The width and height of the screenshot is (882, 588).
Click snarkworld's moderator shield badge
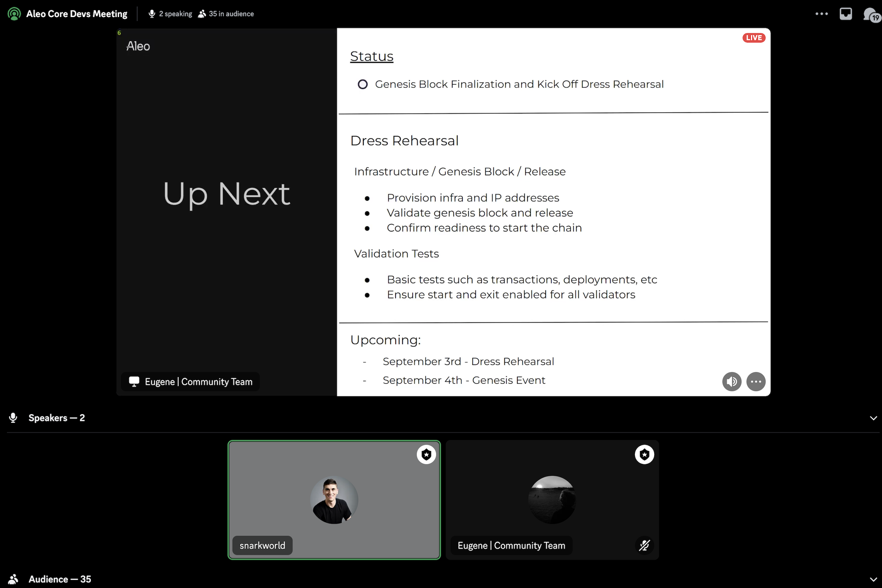(426, 455)
